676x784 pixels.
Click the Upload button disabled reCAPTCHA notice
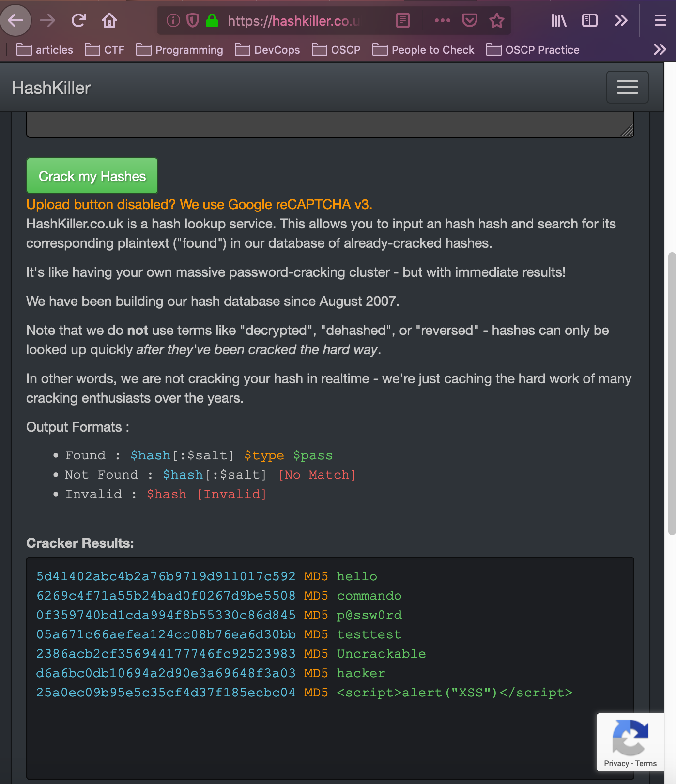(x=199, y=205)
